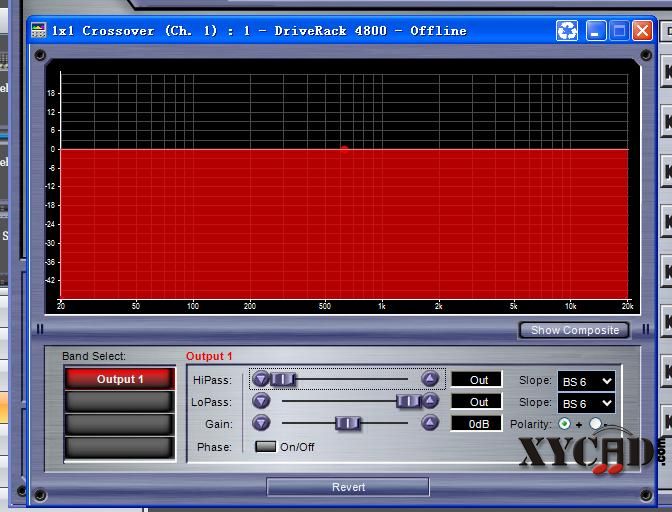Raise Gain using the up arrow
This screenshot has height=512, width=672.
click(430, 423)
